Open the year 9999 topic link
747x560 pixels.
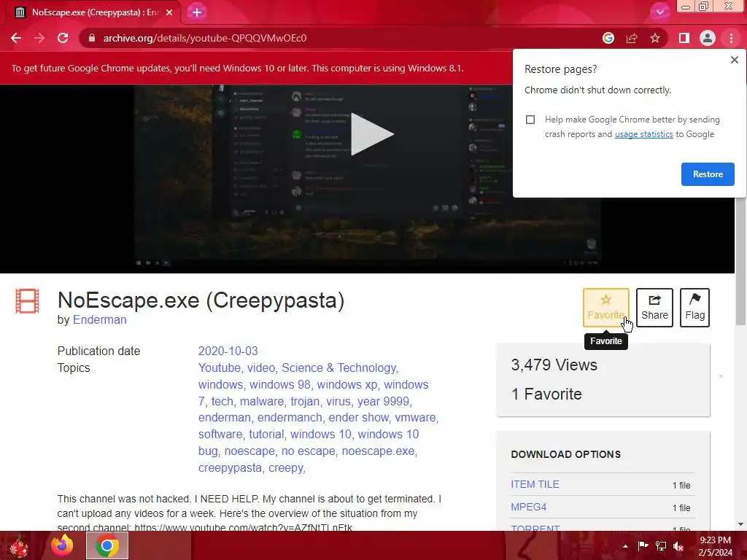click(383, 402)
